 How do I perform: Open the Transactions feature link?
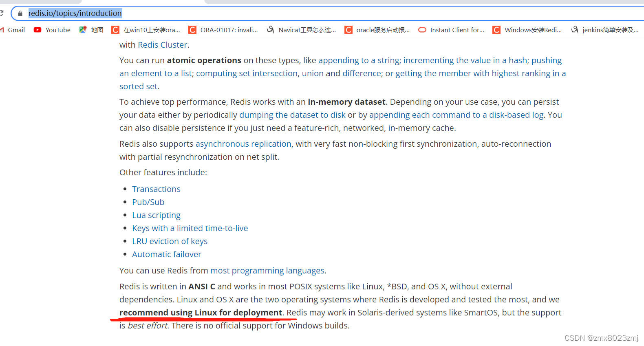156,189
